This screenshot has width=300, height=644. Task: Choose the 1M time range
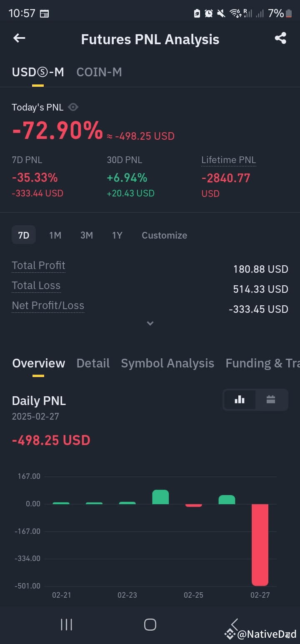(x=55, y=235)
